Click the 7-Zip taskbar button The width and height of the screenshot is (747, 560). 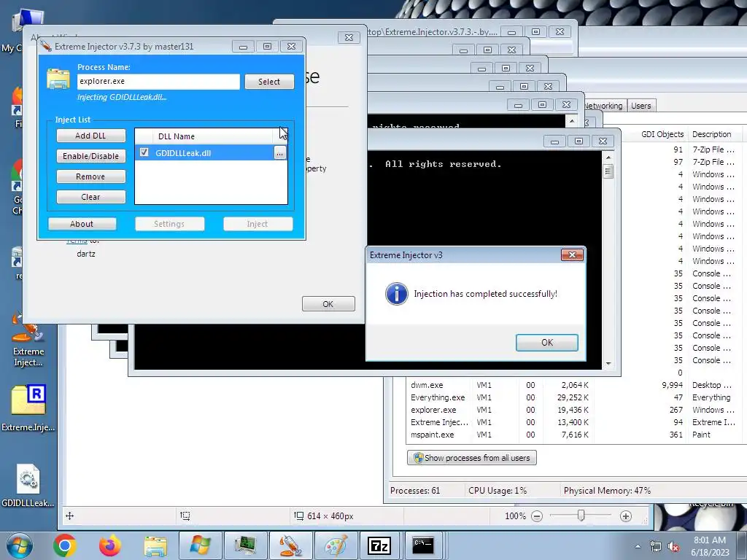379,545
